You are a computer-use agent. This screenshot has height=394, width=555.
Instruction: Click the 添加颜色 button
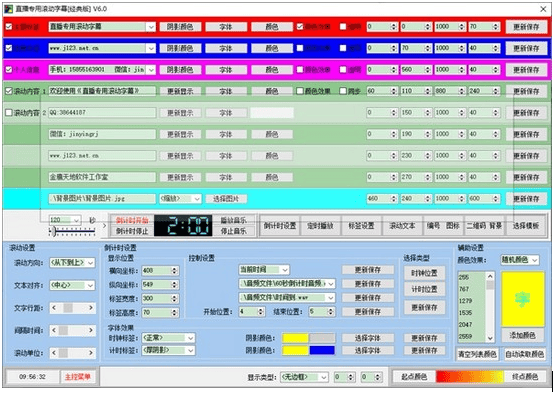(522, 335)
